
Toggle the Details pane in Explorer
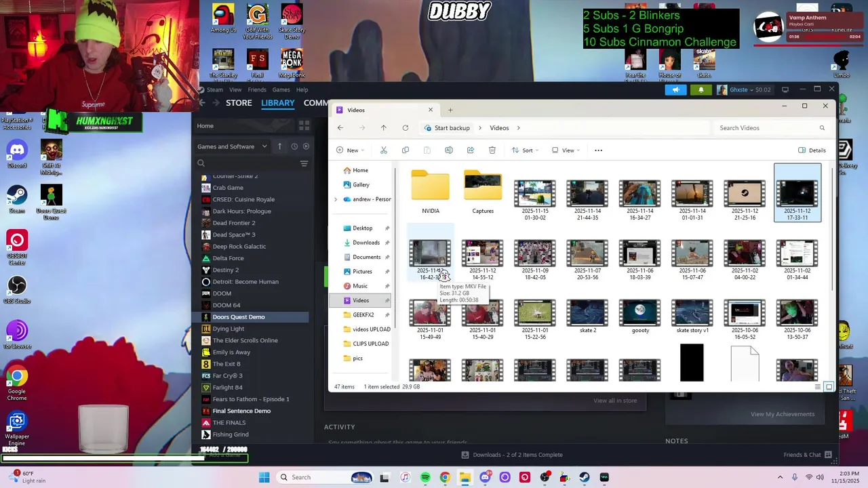(812, 150)
